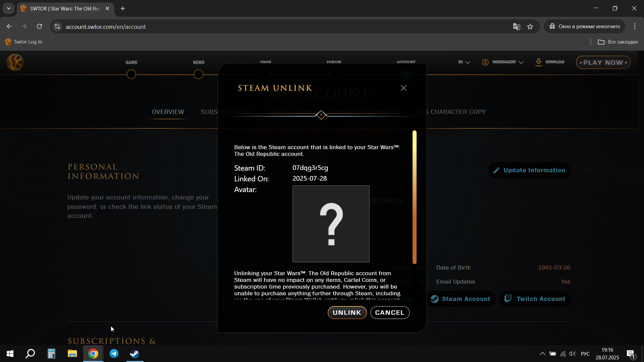This screenshot has height=362, width=644.
Task: Open Steam from the taskbar
Action: click(135, 354)
